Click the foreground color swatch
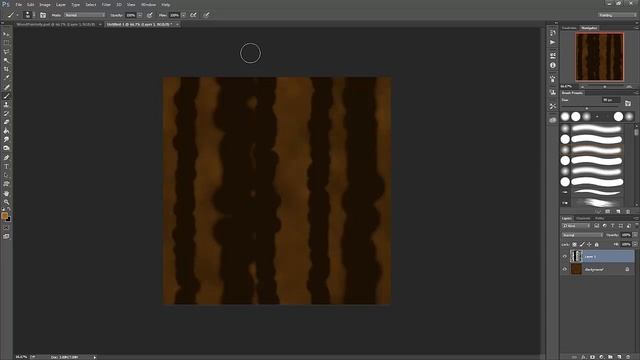This screenshot has width=640, height=360. click(x=4, y=216)
